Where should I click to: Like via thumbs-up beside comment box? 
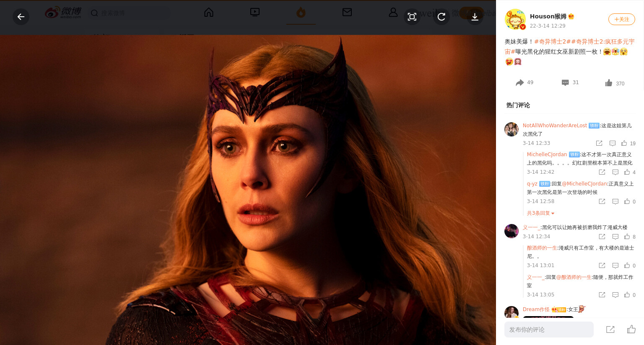click(x=631, y=330)
